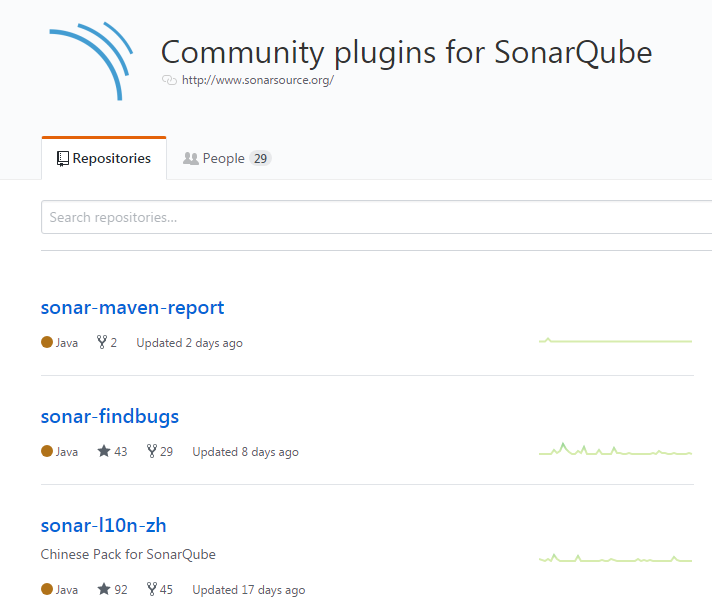
Task: Click the People group icon
Action: coord(191,158)
